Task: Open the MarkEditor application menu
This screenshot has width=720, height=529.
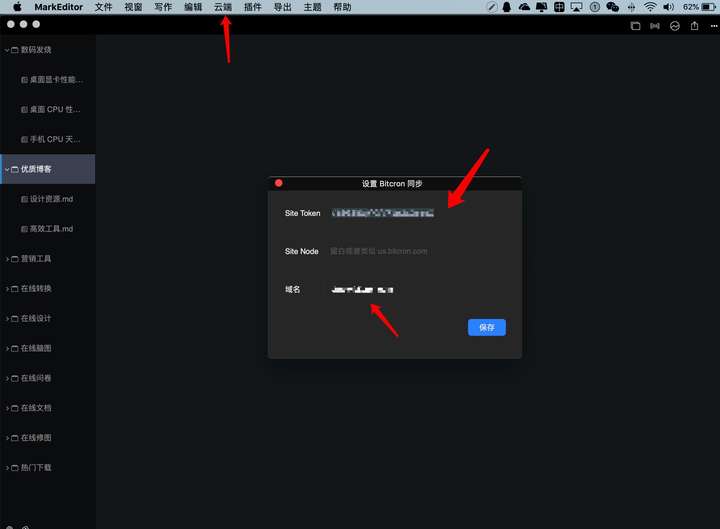Action: [x=58, y=7]
